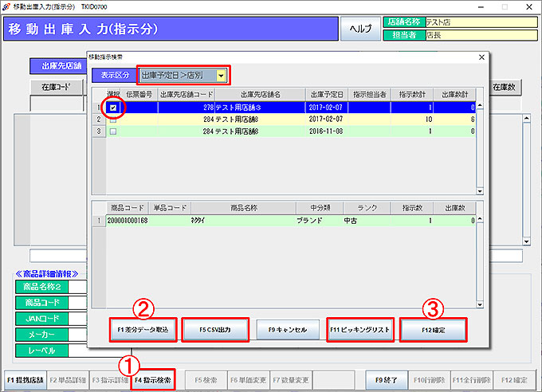Click the app icon in title bar
The image size is (542, 392).
[x=6, y=6]
